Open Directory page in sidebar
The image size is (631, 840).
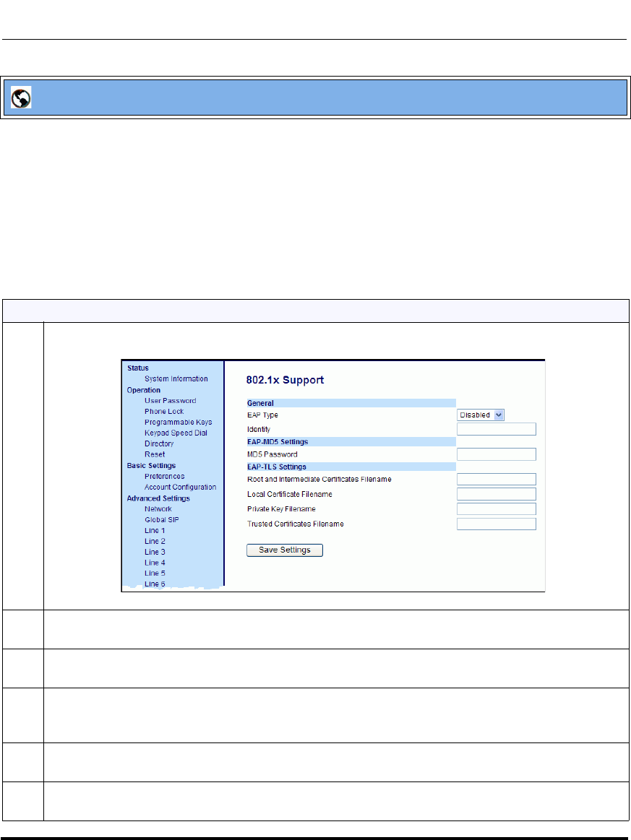click(x=159, y=443)
